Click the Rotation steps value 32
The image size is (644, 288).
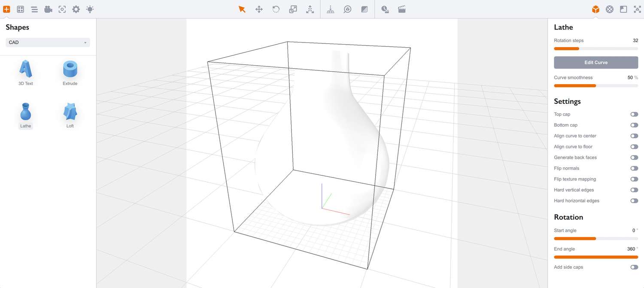pyautogui.click(x=635, y=40)
